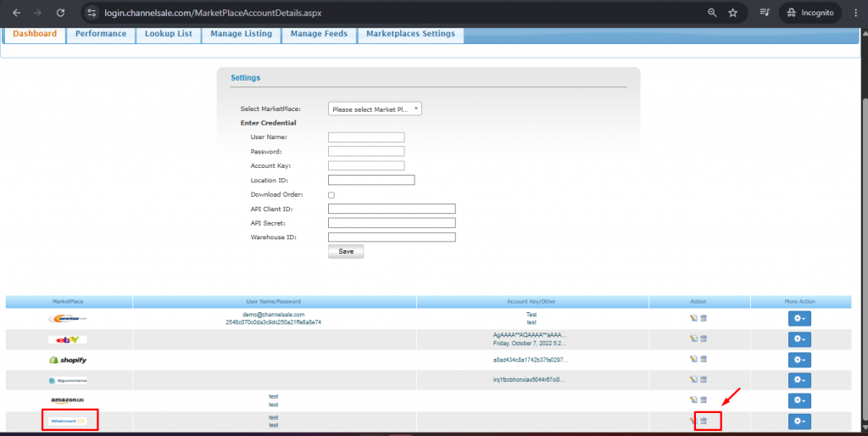This screenshot has width=868, height=436.
Task: Open More Action gear menu for eBay
Action: pos(799,339)
